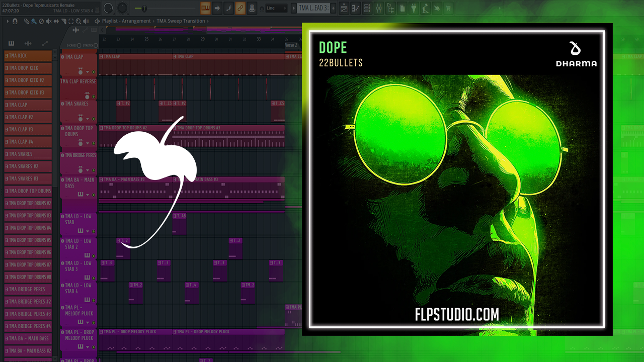Open the Plugin picker plug icon
The height and width of the screenshot is (362, 644).
(414, 8)
